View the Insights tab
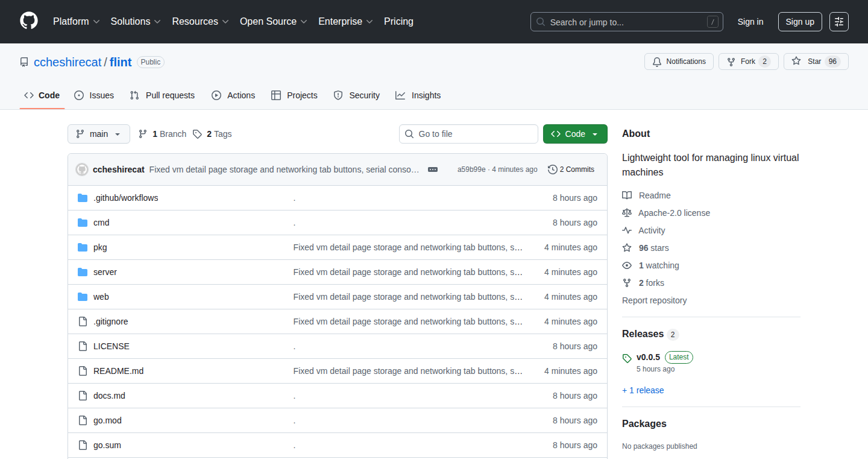The height and width of the screenshot is (459, 868). click(418, 95)
